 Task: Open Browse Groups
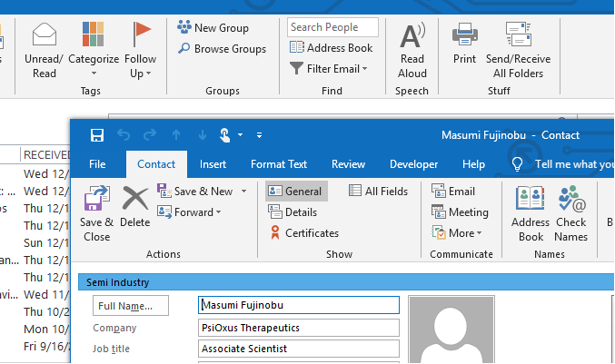coord(222,49)
